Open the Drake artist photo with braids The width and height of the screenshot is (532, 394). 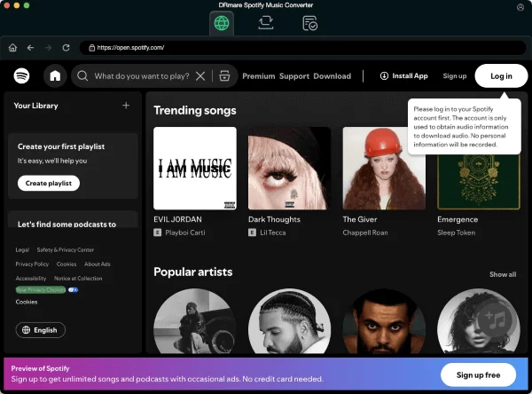pyautogui.click(x=289, y=321)
